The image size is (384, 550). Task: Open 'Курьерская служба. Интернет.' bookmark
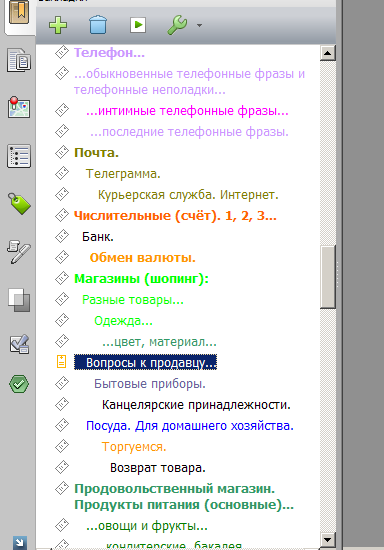188,195
